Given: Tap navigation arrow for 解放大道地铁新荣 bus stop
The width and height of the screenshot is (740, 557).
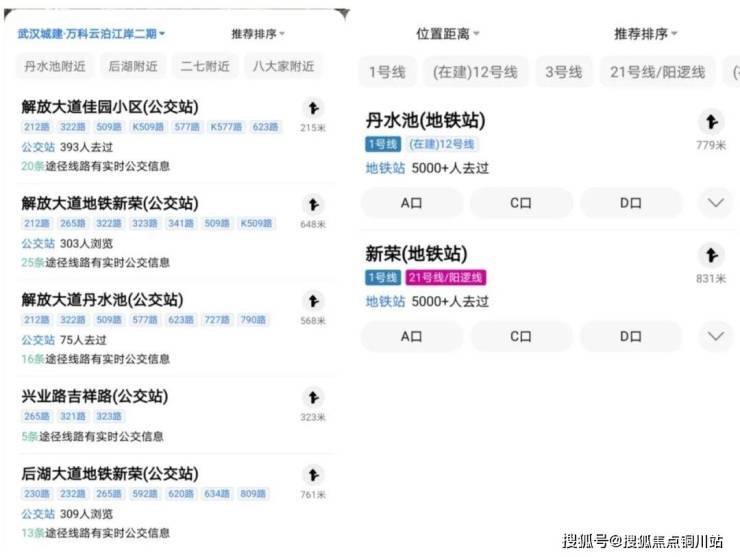Looking at the screenshot, I should (x=313, y=205).
